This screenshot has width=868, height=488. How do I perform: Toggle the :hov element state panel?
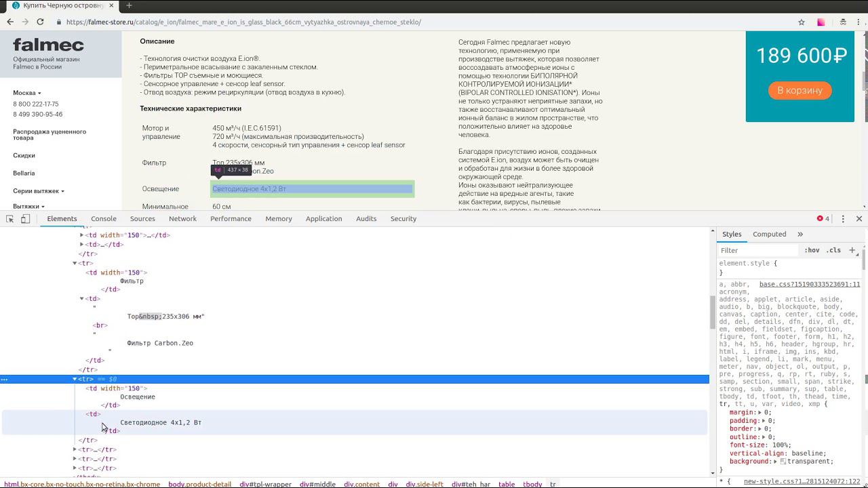coord(812,250)
